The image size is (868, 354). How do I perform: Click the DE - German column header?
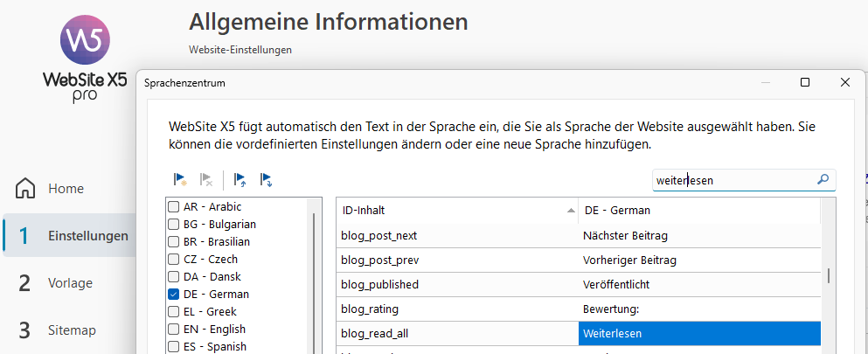[698, 211]
